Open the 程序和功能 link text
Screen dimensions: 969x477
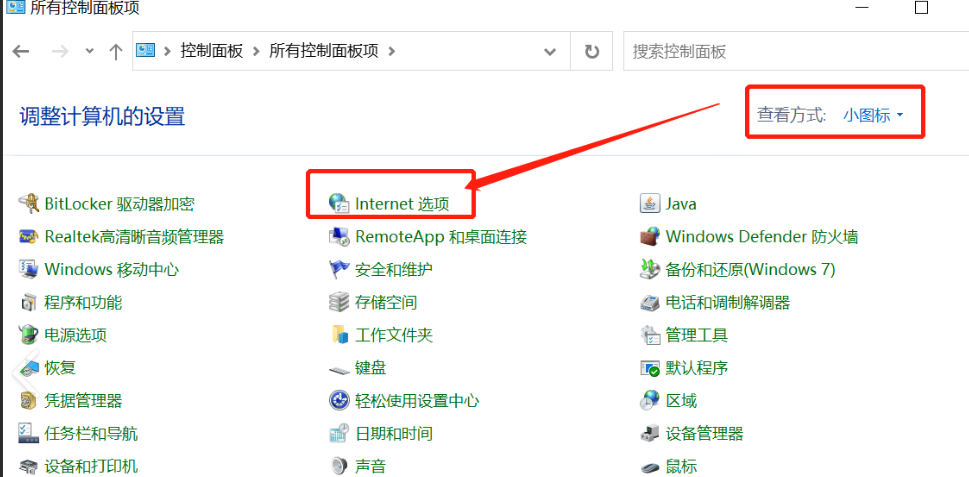point(83,302)
